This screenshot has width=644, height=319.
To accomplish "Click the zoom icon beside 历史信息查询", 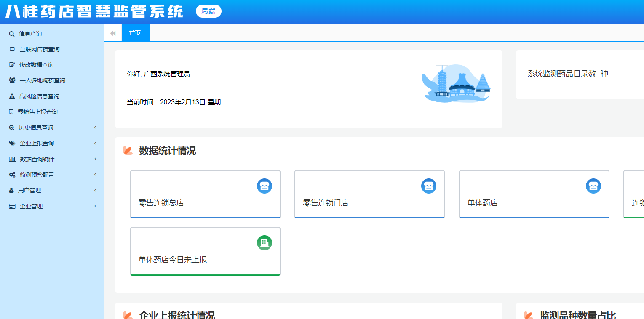I will pos(12,128).
